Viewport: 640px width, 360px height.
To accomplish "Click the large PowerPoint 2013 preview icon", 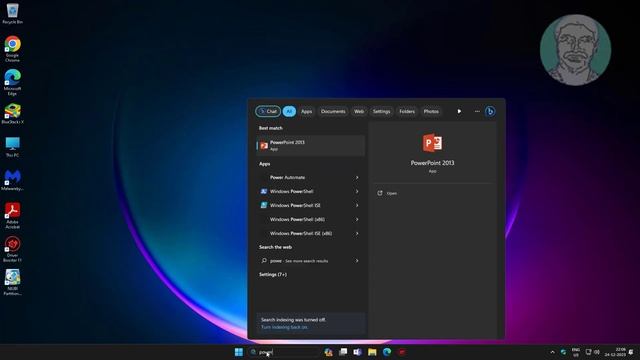I will (432, 143).
